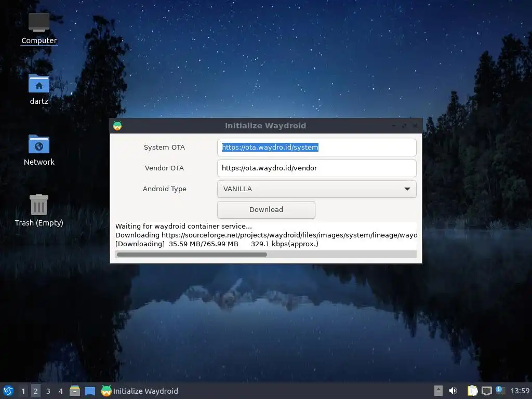Open the update notifier tray icon

pos(500,390)
